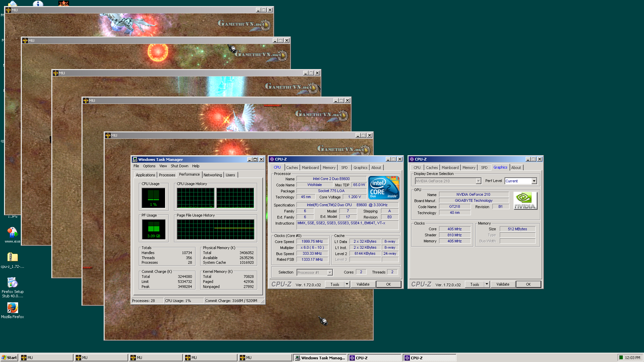
Task: Open the Help menu in Task Manager
Action: click(196, 166)
